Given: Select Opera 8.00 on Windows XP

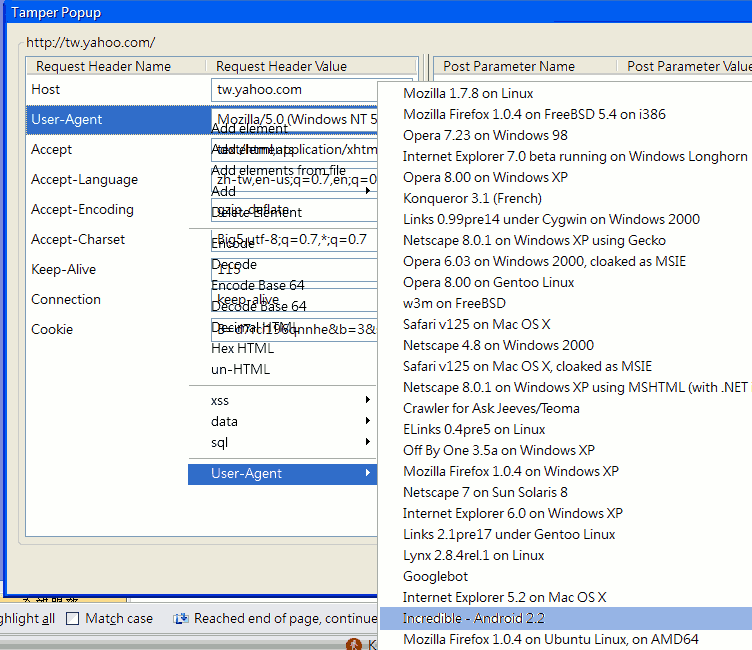Looking at the screenshot, I should pyautogui.click(x=485, y=177).
